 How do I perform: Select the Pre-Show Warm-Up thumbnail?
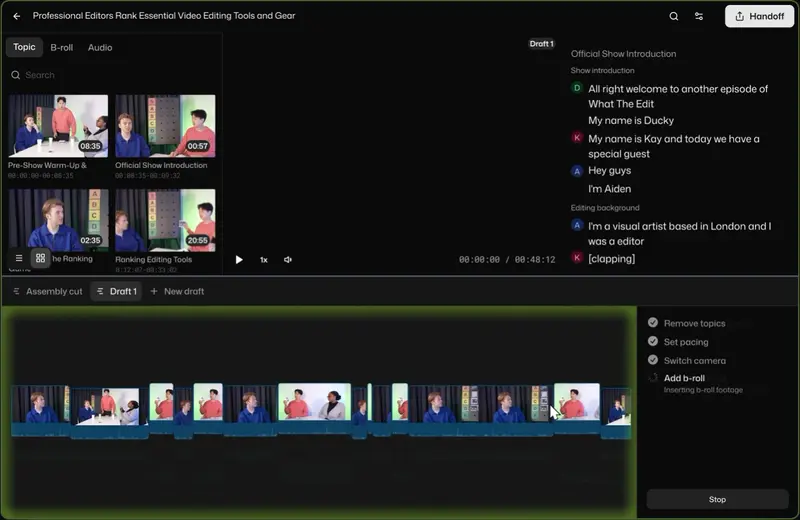(x=58, y=126)
